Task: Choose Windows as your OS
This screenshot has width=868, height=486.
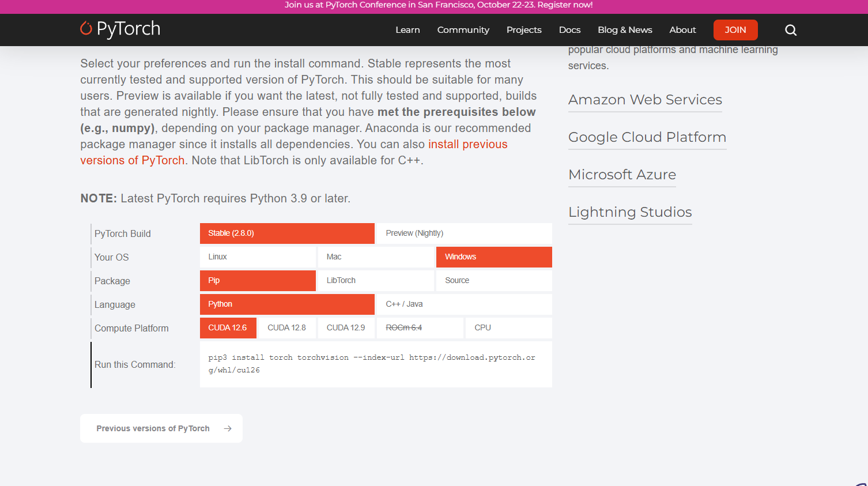Action: pos(494,257)
